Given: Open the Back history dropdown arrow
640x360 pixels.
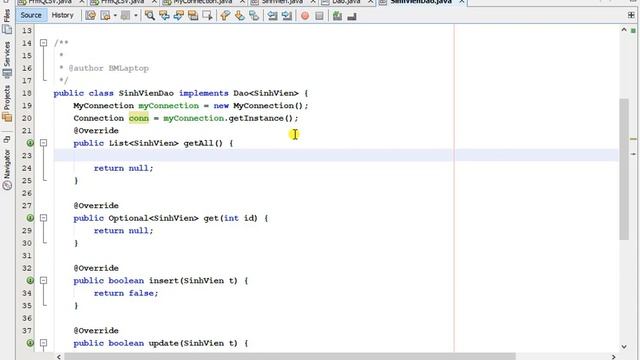Looking at the screenshot, I should (115, 16).
